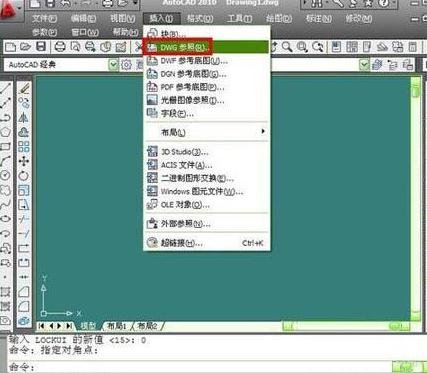427x373 pixels.
Task: Choose 字段(F) menu entry
Action: click(x=207, y=114)
